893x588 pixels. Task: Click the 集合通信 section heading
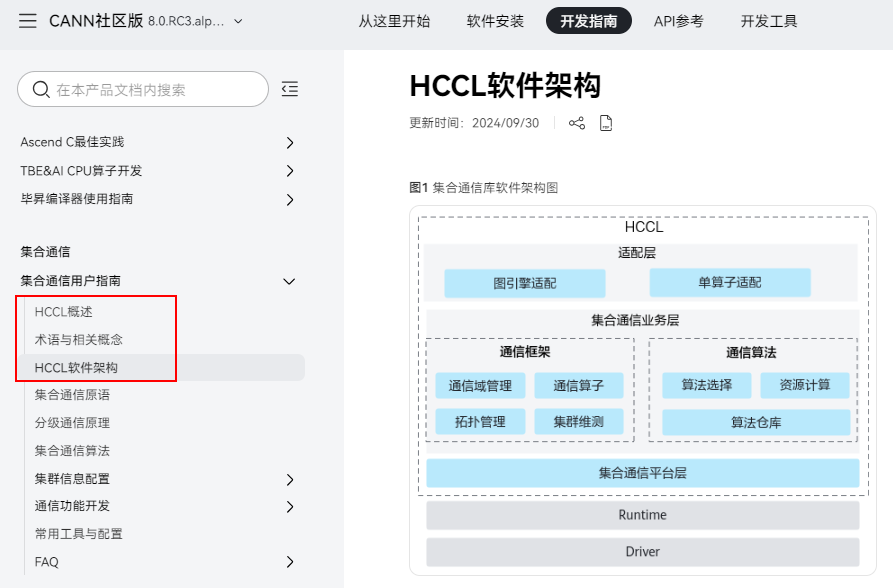pos(46,252)
